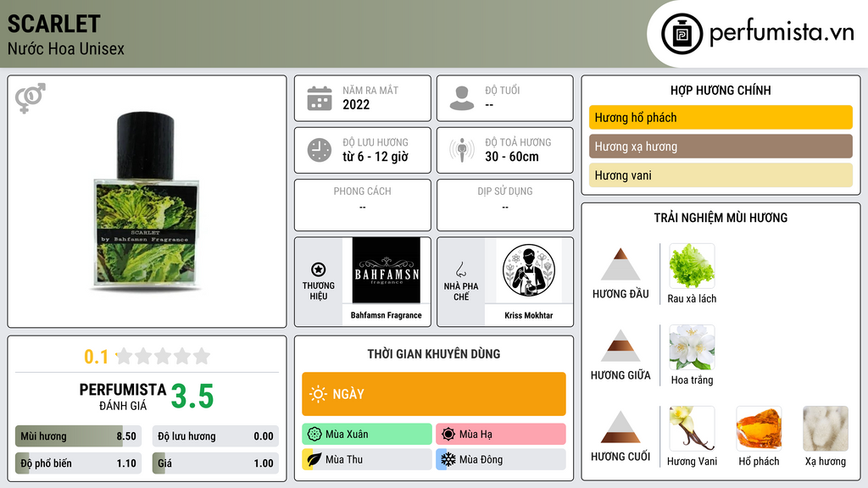Click the star badge brand icon
Viewport: 868px width, 488px height.
tap(319, 269)
